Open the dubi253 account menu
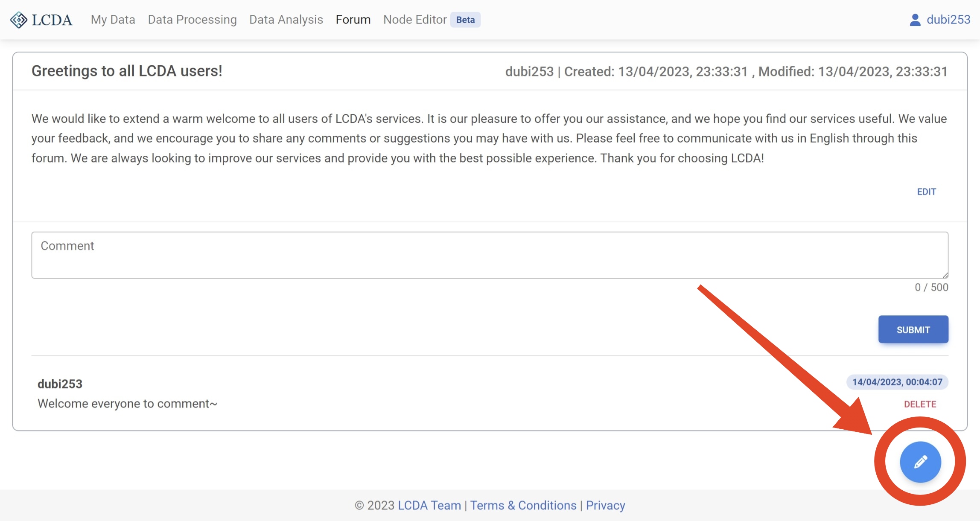Image resolution: width=980 pixels, height=521 pixels. [948, 20]
